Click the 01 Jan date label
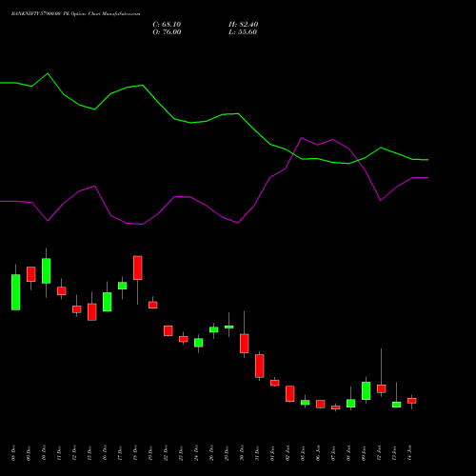Screen dimensions: 476x476 pyautogui.click(x=272, y=453)
